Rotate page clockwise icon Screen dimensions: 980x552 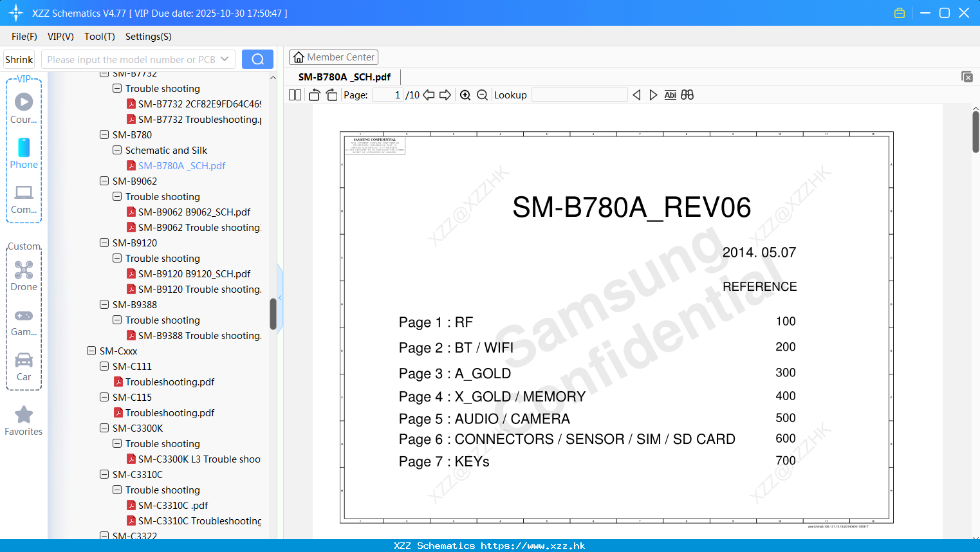tap(331, 95)
